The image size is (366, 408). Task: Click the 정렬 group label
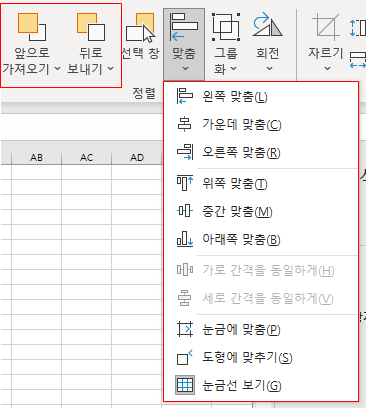click(x=144, y=93)
